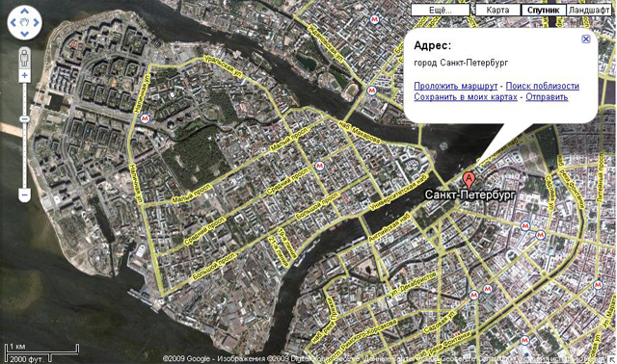The image size is (617, 364).
Task: Pan the map right with the arrow control
Action: 36,22
